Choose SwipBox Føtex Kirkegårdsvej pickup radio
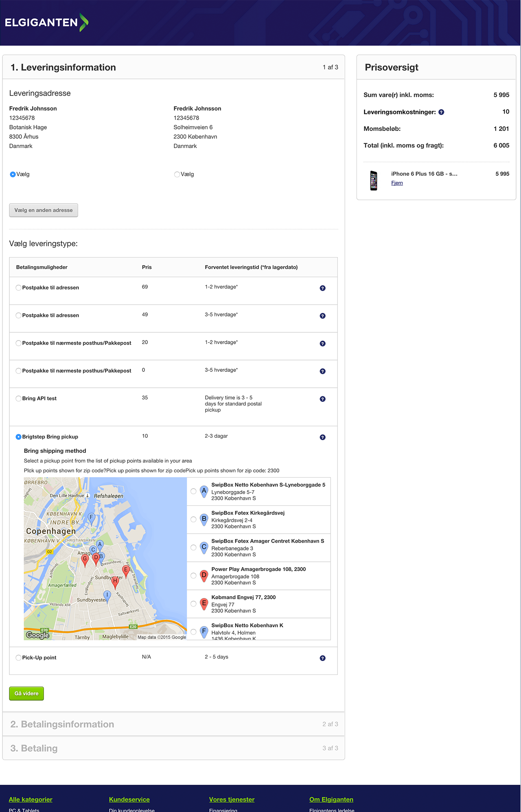This screenshot has height=812, width=521. (193, 520)
